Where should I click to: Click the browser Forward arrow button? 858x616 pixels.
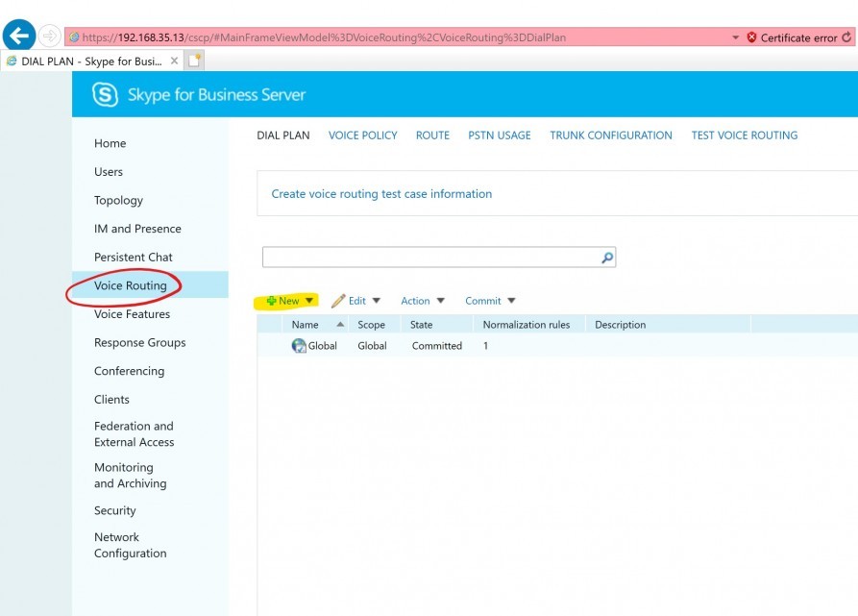(49, 37)
